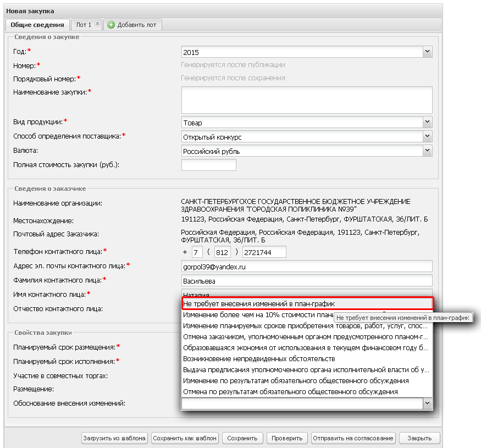Click the Наименование закупки text area
This screenshot has width=481, height=448.
307,100
